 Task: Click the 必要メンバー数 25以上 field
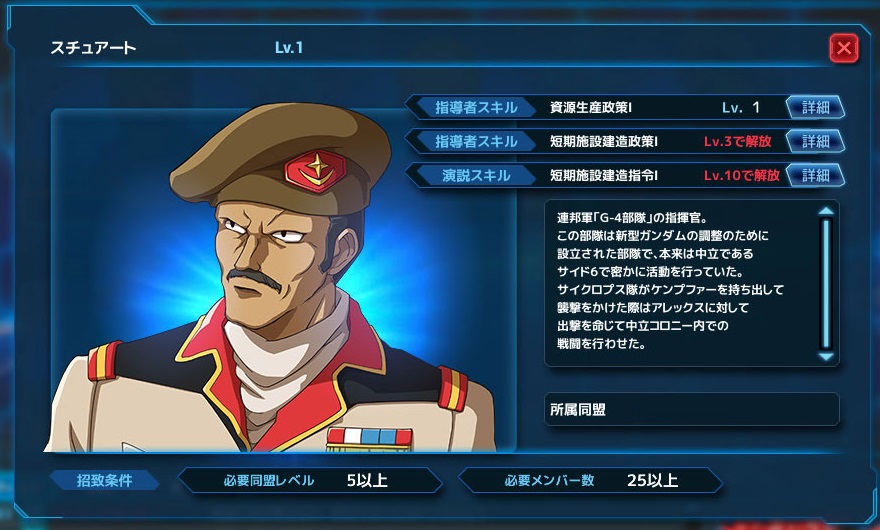click(x=590, y=481)
